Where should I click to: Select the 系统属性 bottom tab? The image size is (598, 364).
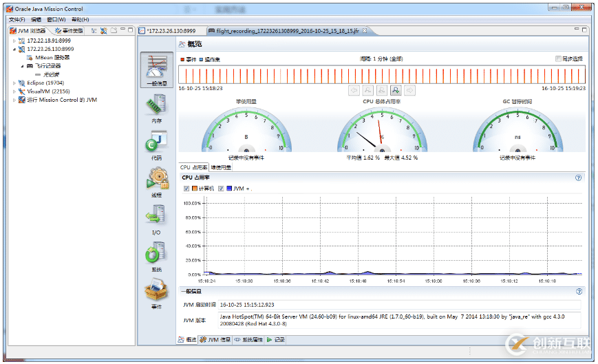(248, 340)
